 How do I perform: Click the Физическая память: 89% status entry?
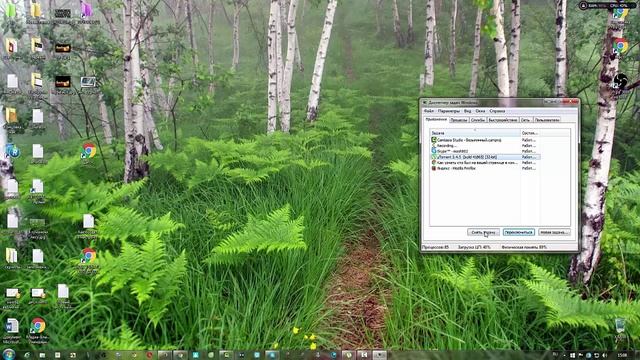click(524, 247)
